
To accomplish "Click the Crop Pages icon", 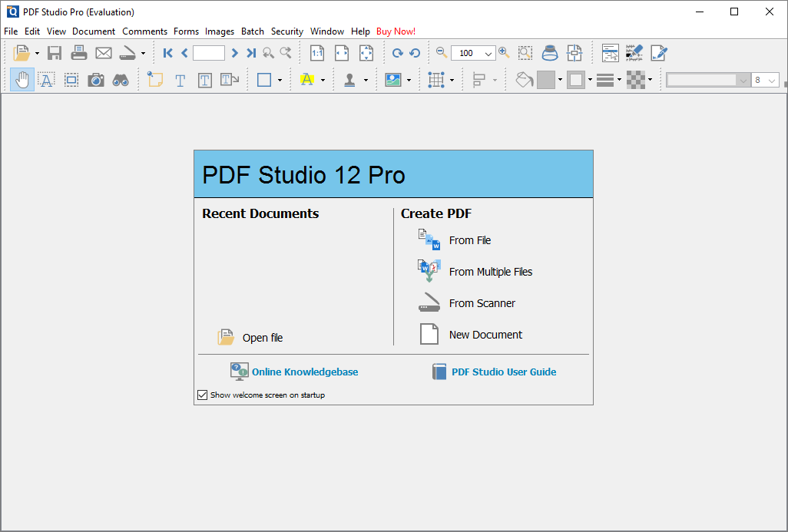I will point(574,53).
